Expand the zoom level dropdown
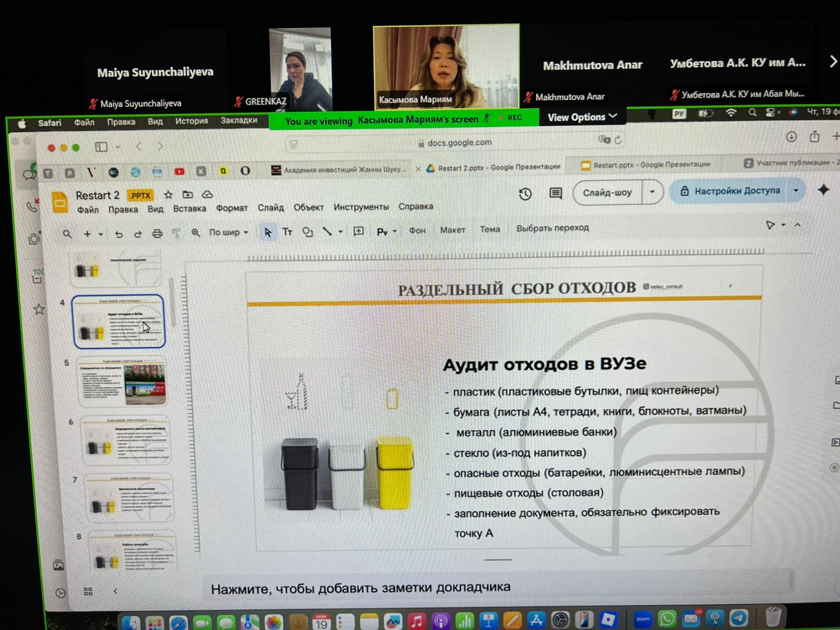840x630 pixels. pos(229,232)
